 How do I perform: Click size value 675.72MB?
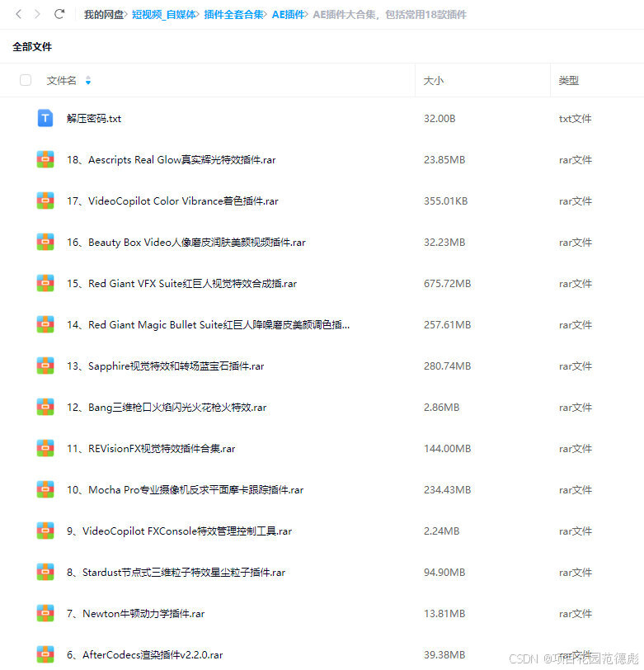click(x=447, y=283)
